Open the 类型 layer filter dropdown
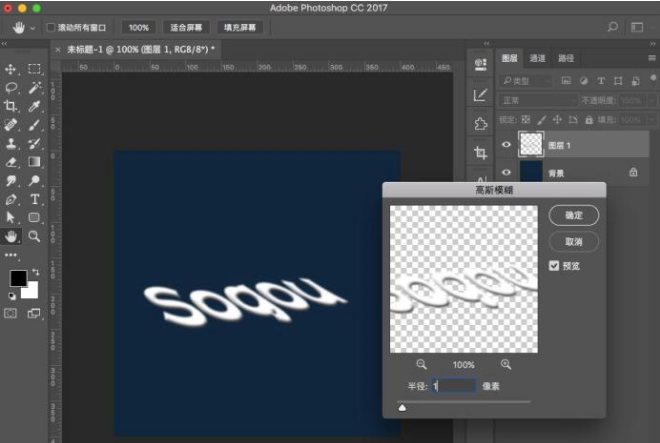This screenshot has width=660, height=443. (x=528, y=80)
